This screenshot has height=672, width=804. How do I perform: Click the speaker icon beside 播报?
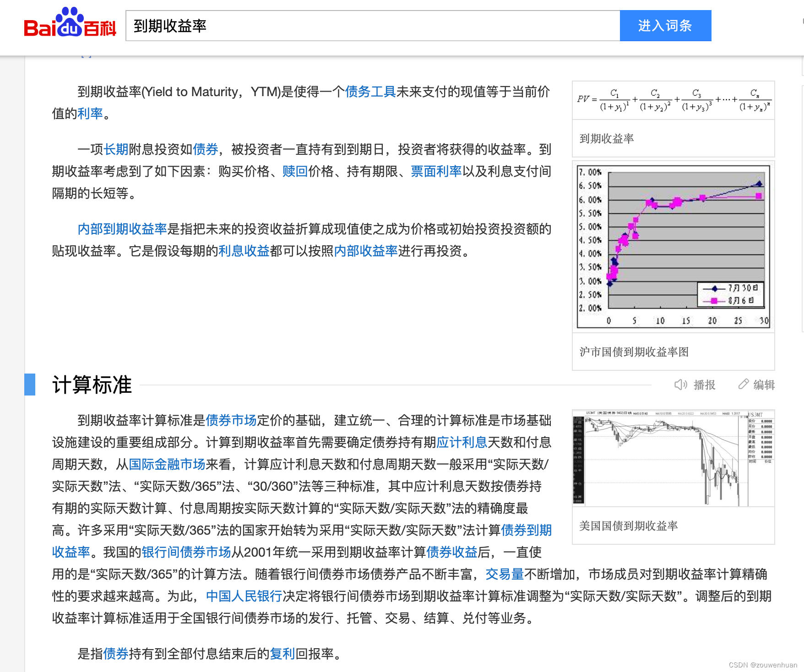click(681, 385)
